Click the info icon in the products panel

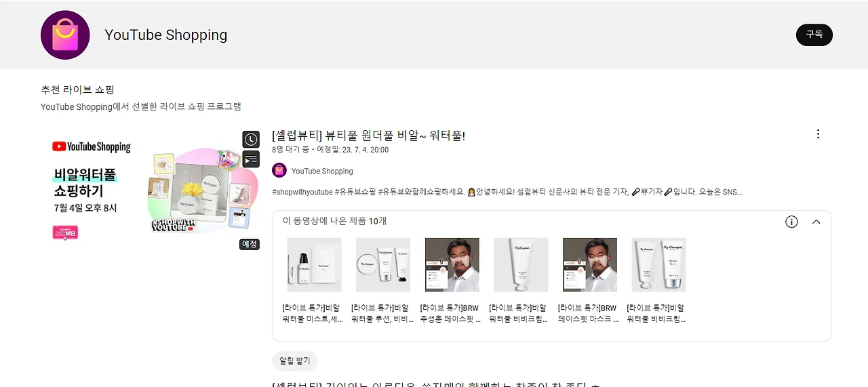point(791,222)
